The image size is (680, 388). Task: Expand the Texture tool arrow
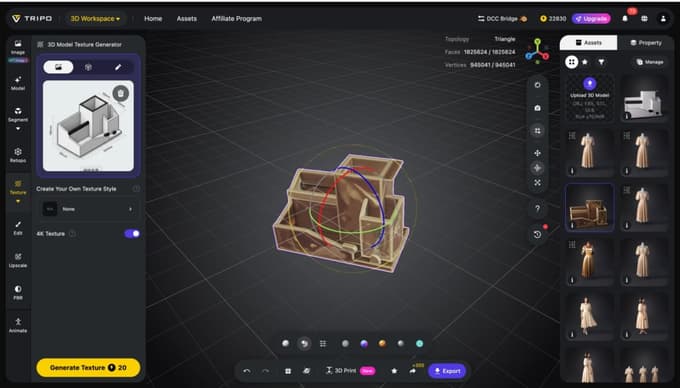[x=18, y=201]
